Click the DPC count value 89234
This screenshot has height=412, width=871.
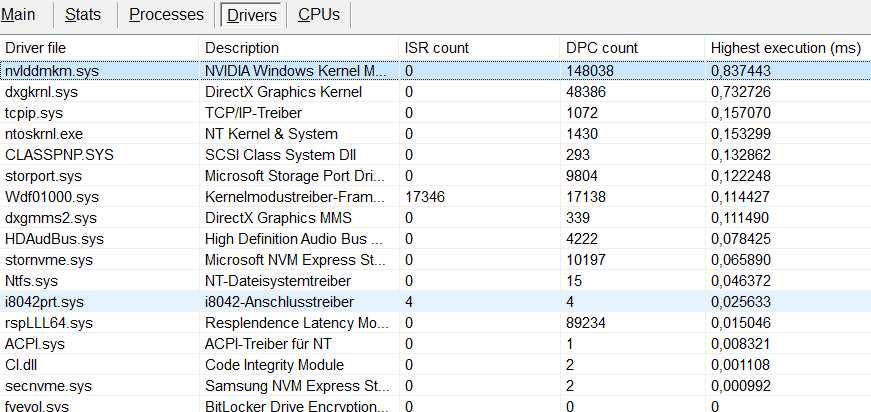tap(586, 323)
